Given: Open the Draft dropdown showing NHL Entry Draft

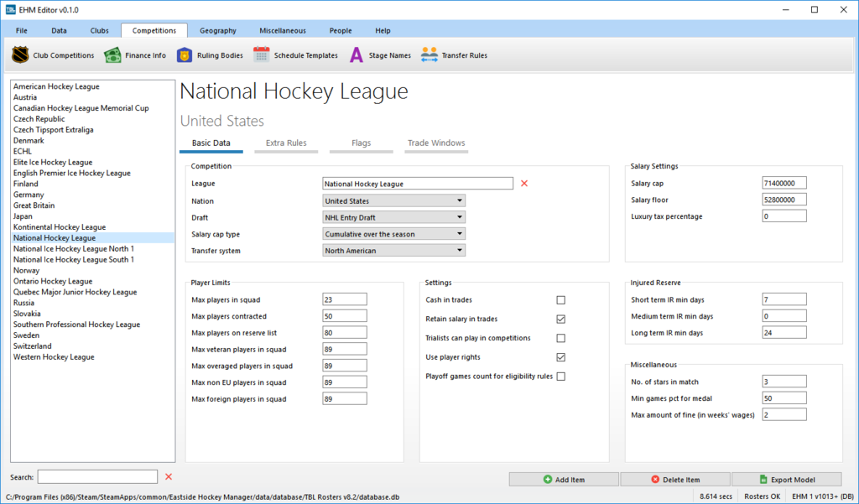Looking at the screenshot, I should [x=394, y=217].
